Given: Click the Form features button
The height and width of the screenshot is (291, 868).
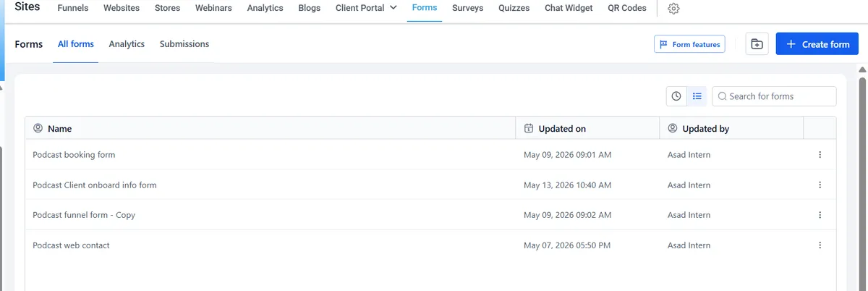Looking at the screenshot, I should 689,44.
